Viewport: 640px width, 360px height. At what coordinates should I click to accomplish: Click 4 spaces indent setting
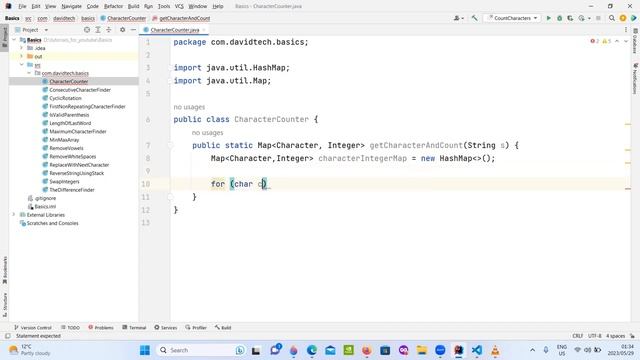pos(616,336)
